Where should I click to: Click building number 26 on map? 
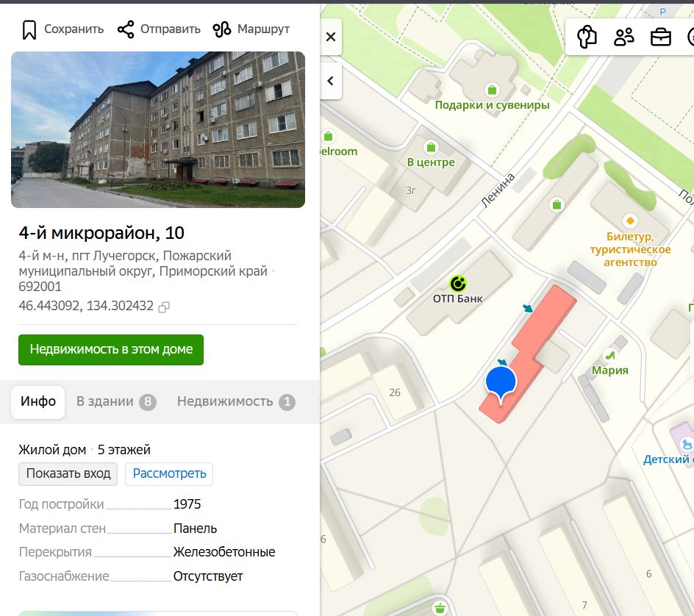coord(394,393)
